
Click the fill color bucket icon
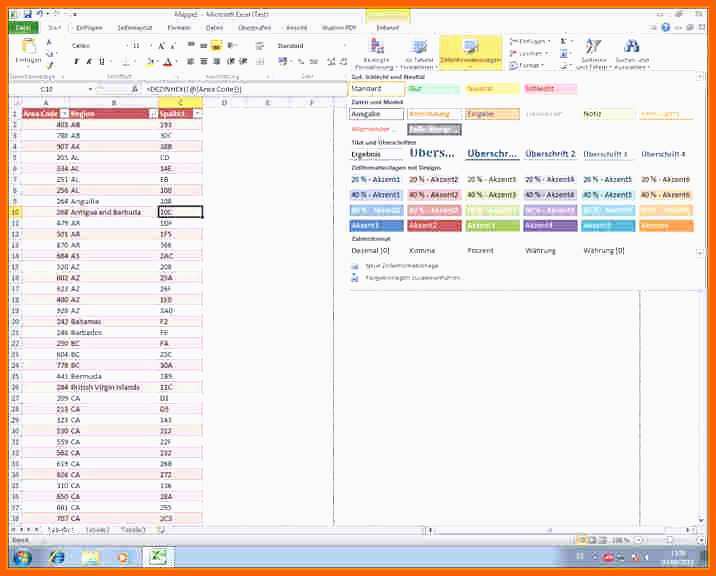point(149,62)
